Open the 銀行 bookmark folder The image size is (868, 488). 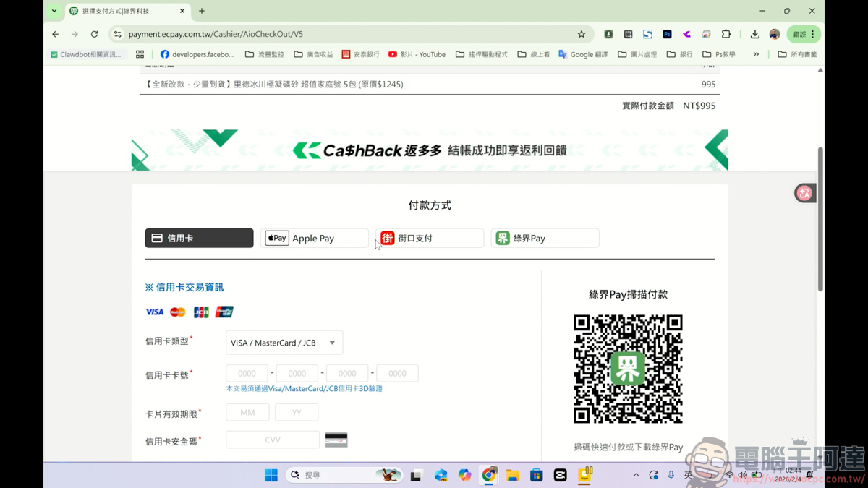(x=679, y=54)
